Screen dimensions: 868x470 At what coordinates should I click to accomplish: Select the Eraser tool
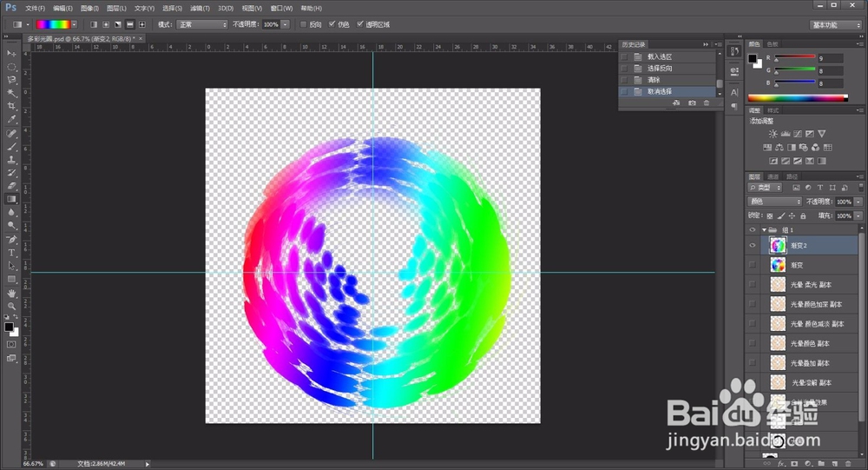[11, 186]
